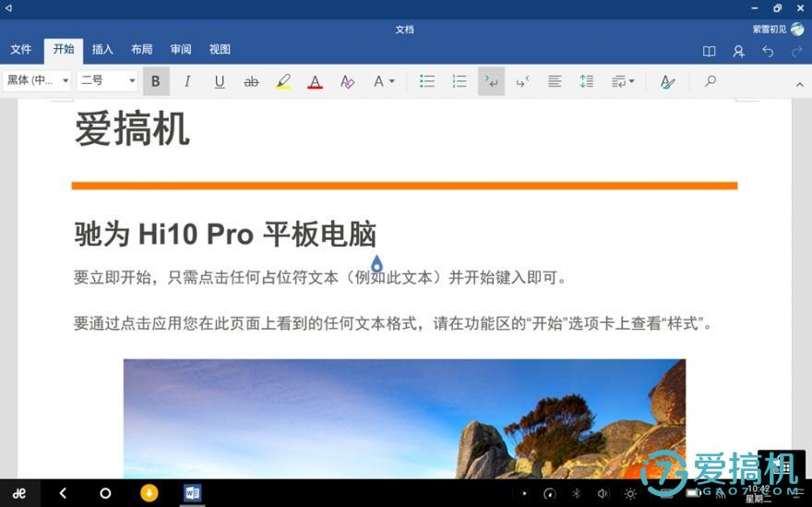This screenshot has width=812, height=507.
Task: Open the Share person icon
Action: coord(738,52)
